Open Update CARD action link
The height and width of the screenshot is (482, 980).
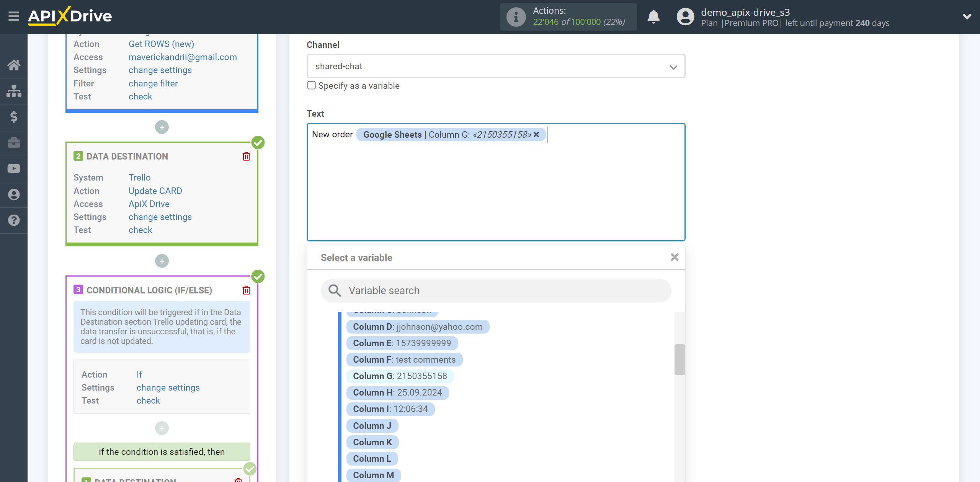pos(155,191)
